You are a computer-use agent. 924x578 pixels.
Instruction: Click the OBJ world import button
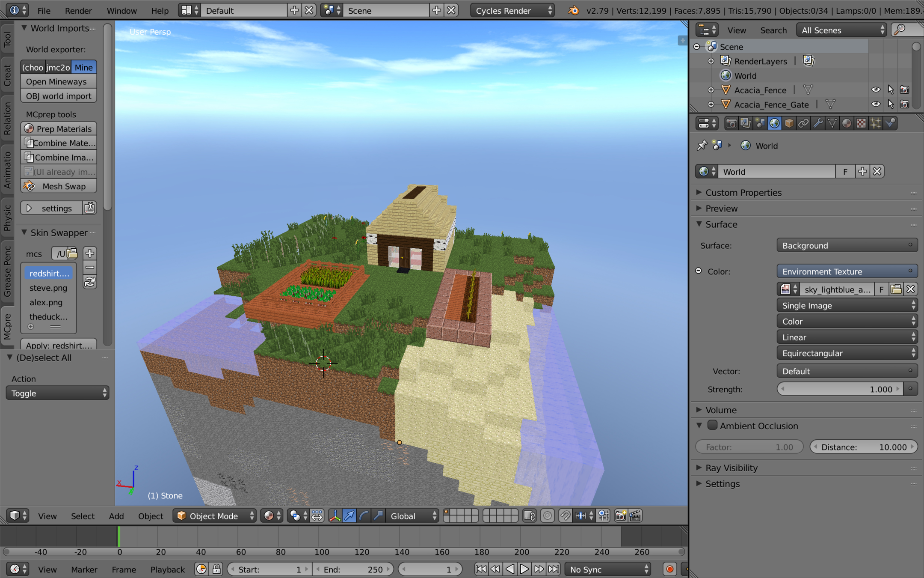(59, 96)
